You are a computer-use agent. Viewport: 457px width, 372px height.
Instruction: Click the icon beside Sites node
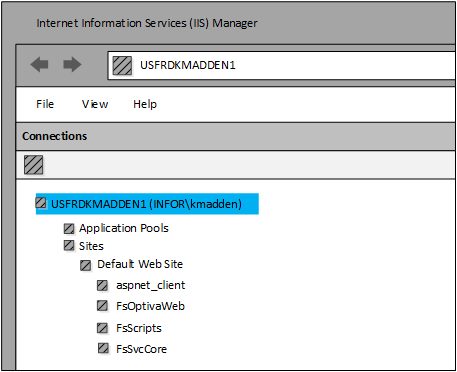point(69,246)
